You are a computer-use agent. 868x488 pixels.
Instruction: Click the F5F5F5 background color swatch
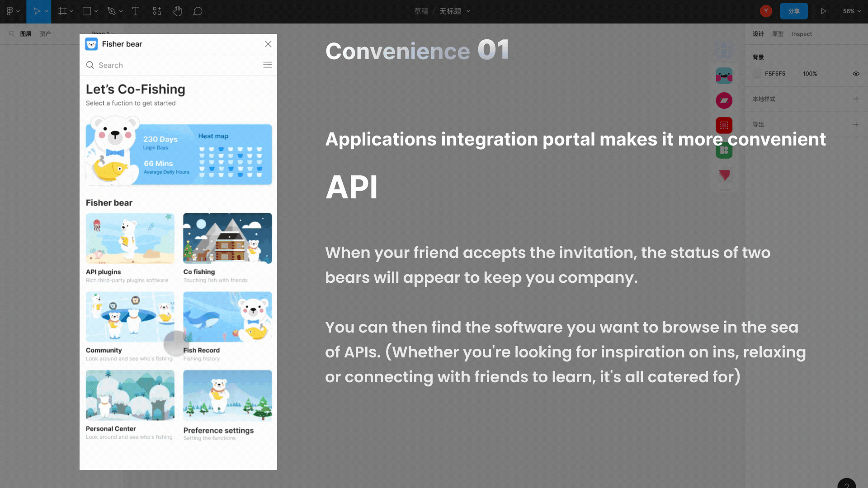(757, 74)
